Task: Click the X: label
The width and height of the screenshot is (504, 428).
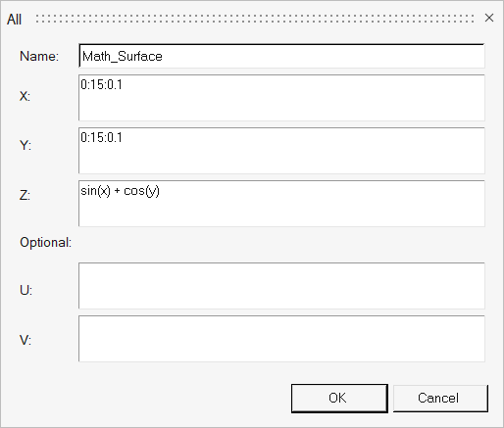Action: pyautogui.click(x=25, y=96)
